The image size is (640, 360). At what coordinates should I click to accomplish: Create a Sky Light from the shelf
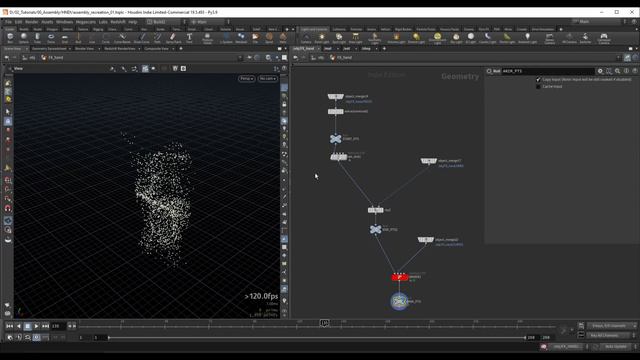point(456,38)
